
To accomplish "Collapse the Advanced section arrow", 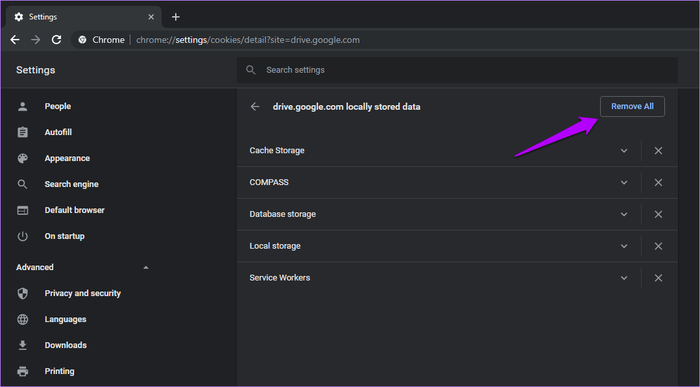I will pyautogui.click(x=146, y=267).
